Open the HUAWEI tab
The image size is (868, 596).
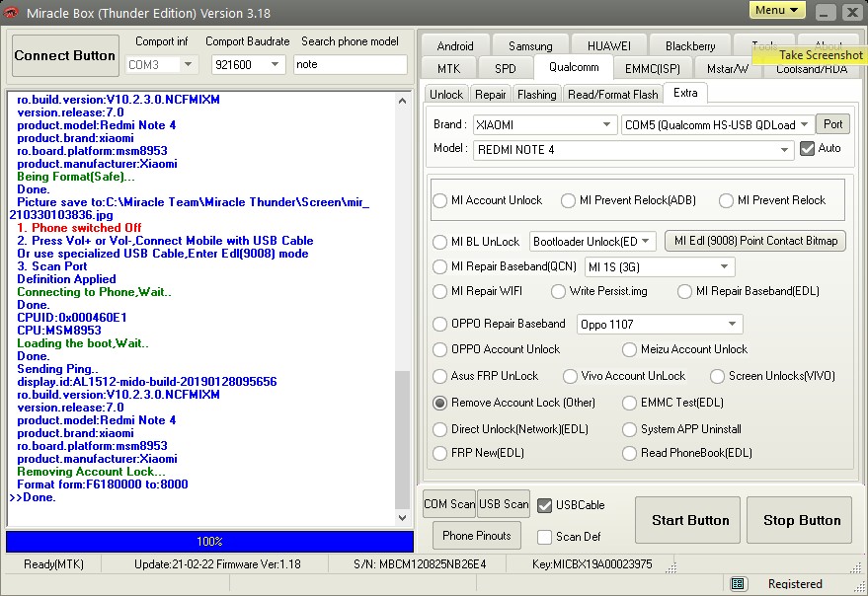click(x=609, y=46)
